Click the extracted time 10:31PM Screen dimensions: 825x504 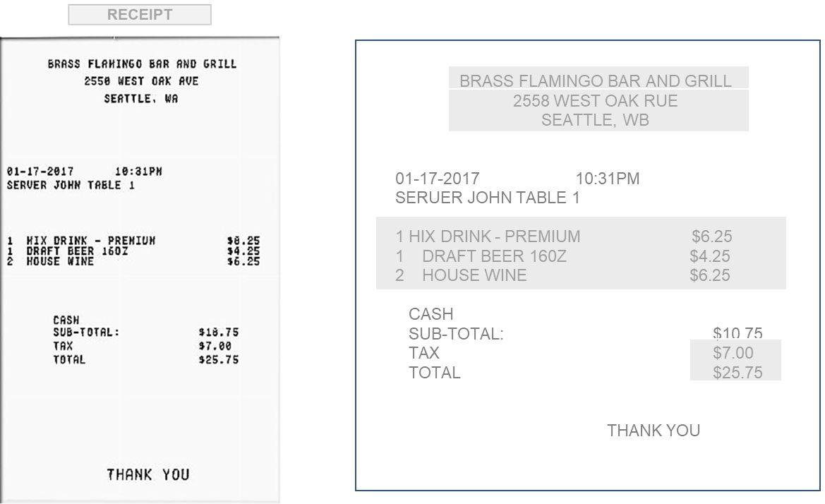pyautogui.click(x=607, y=179)
